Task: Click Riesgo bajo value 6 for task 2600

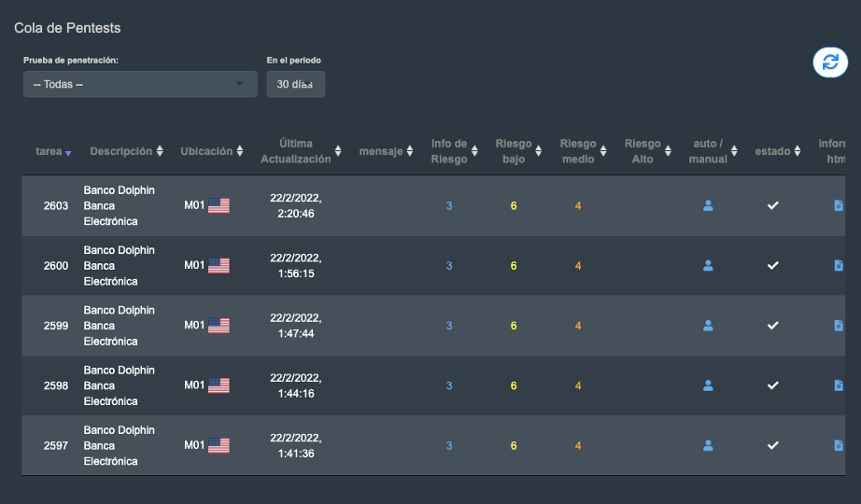Action: (514, 266)
